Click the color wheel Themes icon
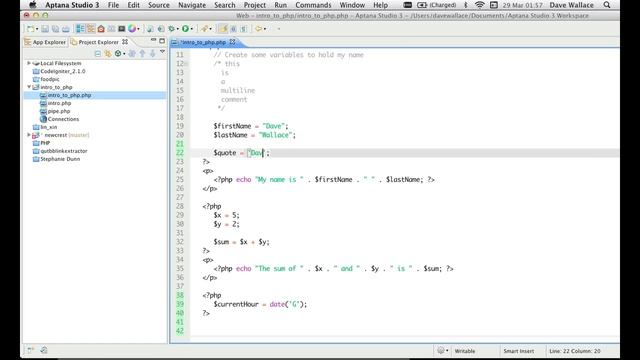 coord(132,29)
